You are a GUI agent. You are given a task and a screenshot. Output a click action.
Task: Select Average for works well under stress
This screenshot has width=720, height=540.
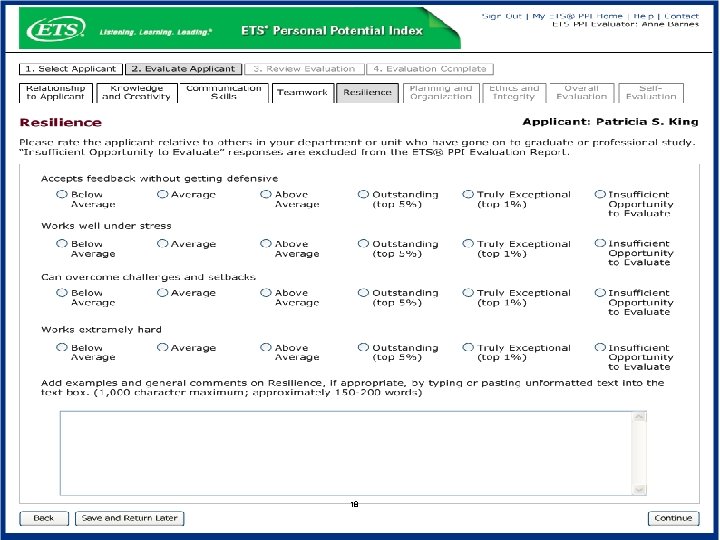tap(163, 243)
